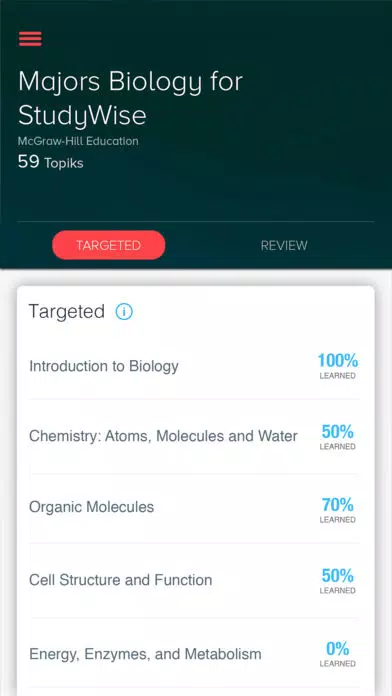Viewport: 392px width, 696px height.
Task: Click the McGraw-Hill Education publisher label
Action: click(x=78, y=141)
